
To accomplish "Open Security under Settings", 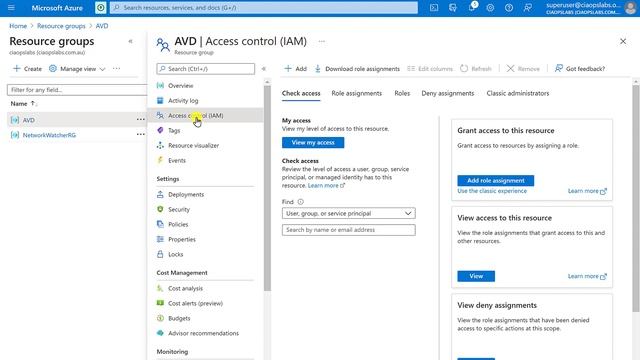I will (x=179, y=209).
